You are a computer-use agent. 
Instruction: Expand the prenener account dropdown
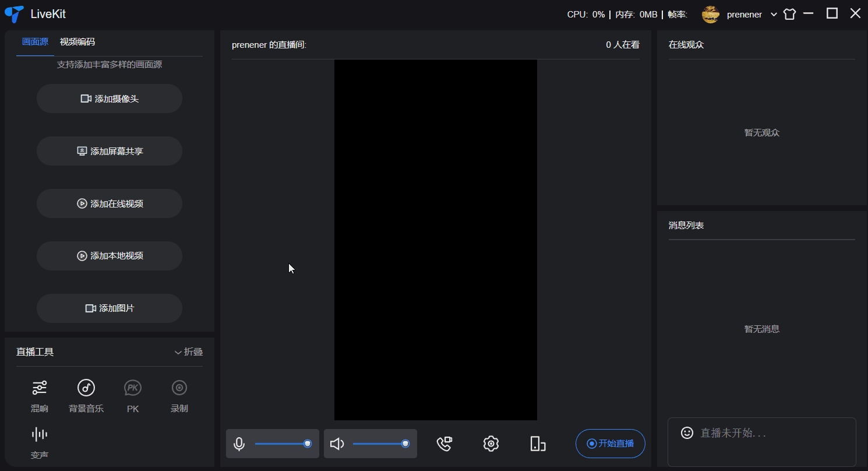pos(774,15)
